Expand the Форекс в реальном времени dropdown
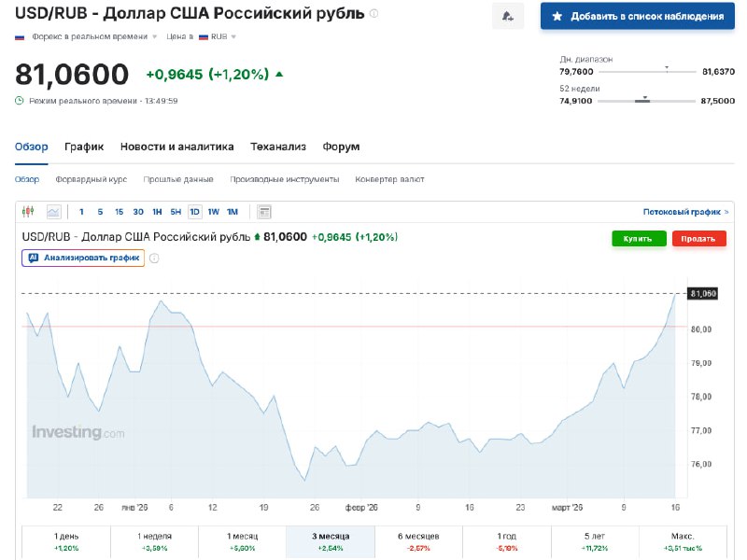The width and height of the screenshot is (747, 560). pos(155,37)
